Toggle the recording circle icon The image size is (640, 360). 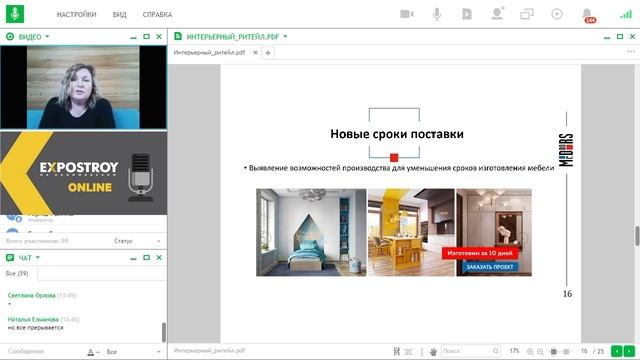pos(557,14)
